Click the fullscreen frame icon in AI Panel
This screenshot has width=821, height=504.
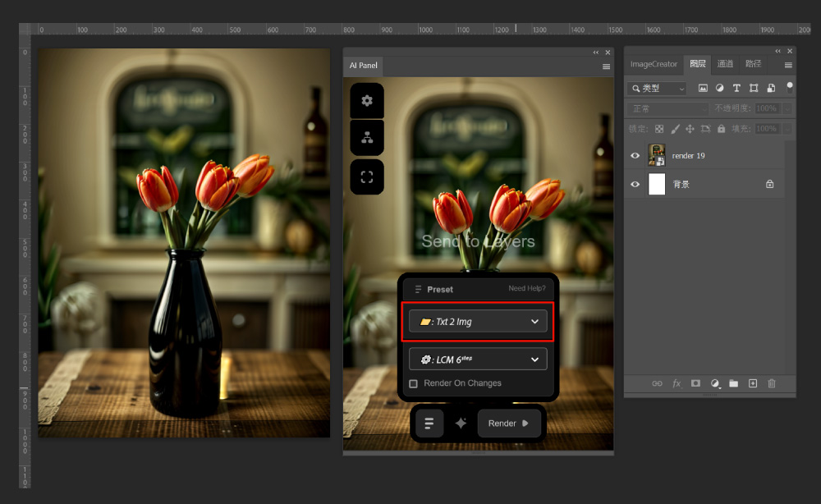click(367, 176)
